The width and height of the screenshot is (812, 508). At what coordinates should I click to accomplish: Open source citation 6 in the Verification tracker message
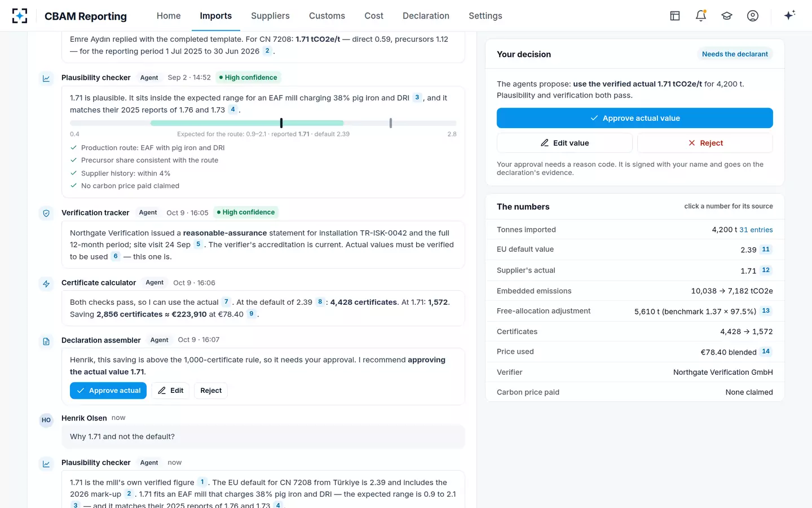(116, 256)
